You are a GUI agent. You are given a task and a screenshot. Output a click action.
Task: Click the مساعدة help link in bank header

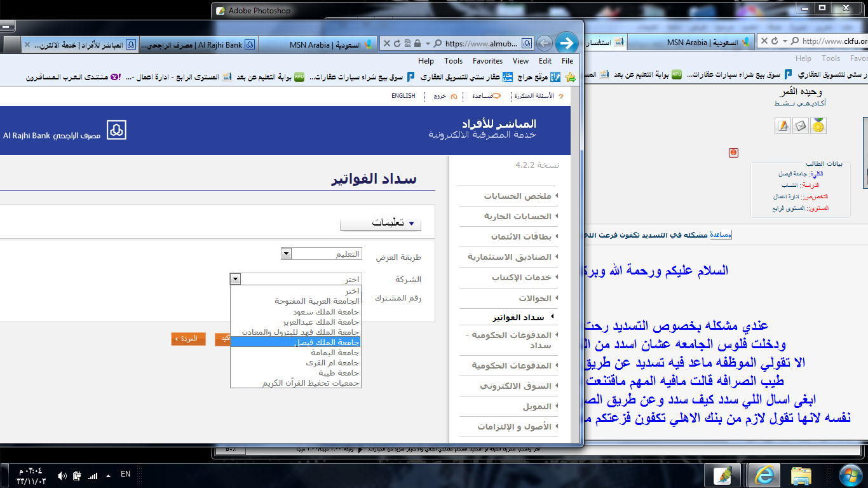[487, 96]
